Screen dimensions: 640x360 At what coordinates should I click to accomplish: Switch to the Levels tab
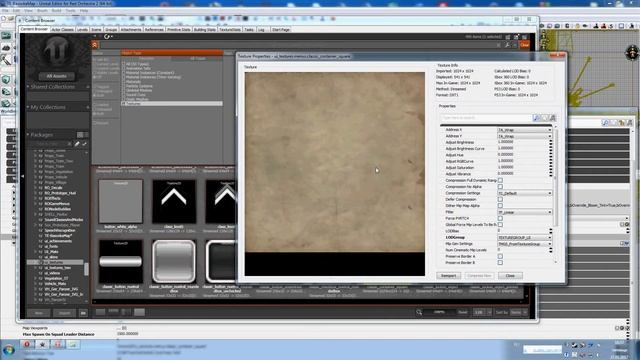pos(82,30)
